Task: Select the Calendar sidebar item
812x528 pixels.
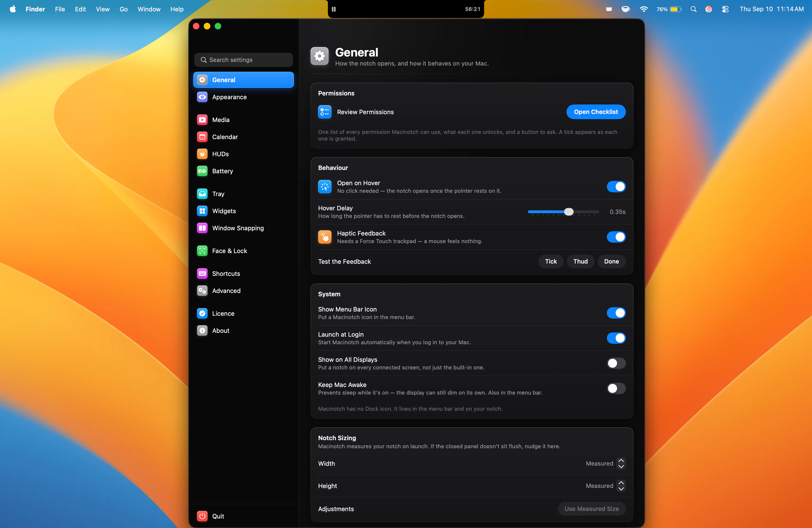Action: (243, 137)
